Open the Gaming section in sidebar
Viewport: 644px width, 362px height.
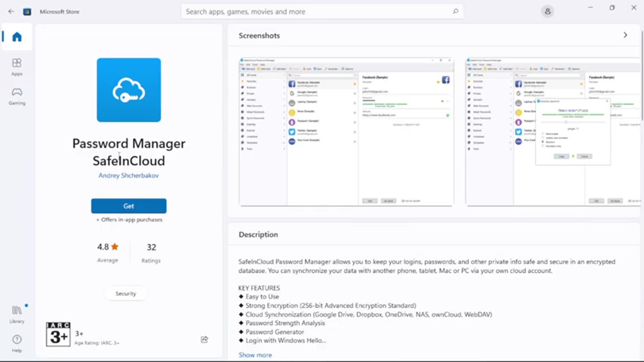point(17,96)
